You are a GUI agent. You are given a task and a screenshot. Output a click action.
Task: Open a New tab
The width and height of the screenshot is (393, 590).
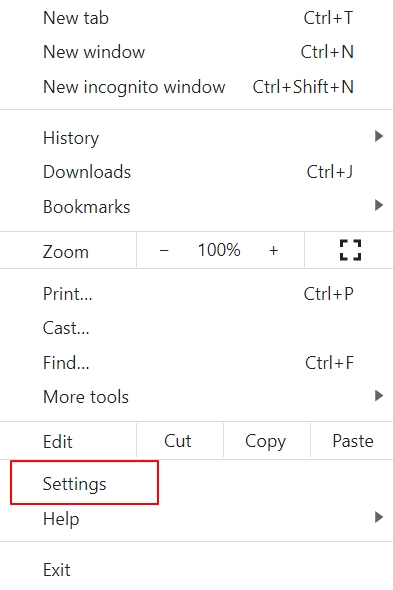point(196,18)
